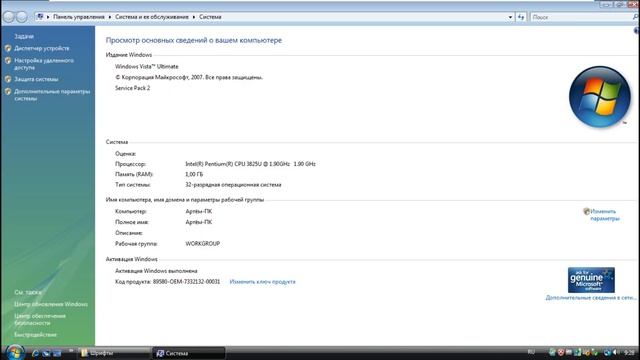This screenshot has height=360, width=640.
Task: Click the shield icon next to Настройка удаленного доступа
Action: (8, 60)
